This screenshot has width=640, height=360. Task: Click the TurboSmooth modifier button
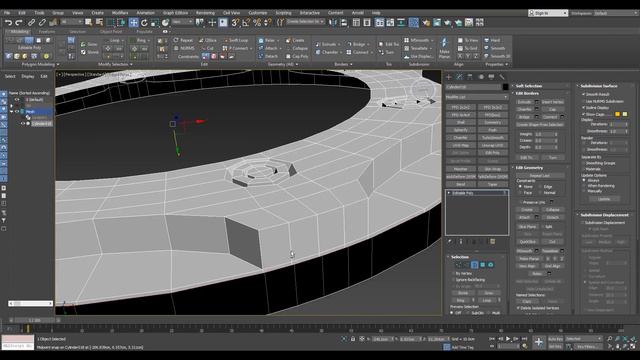[493, 138]
